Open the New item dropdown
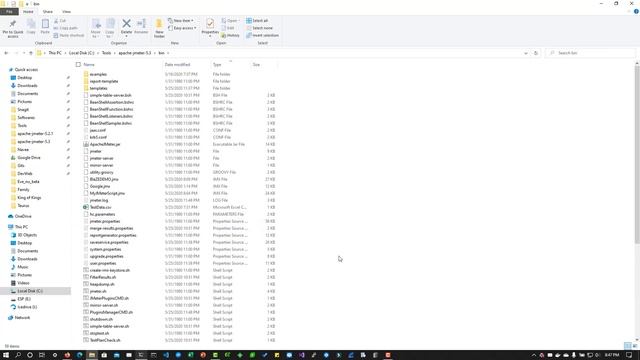640x360 pixels. (181, 21)
